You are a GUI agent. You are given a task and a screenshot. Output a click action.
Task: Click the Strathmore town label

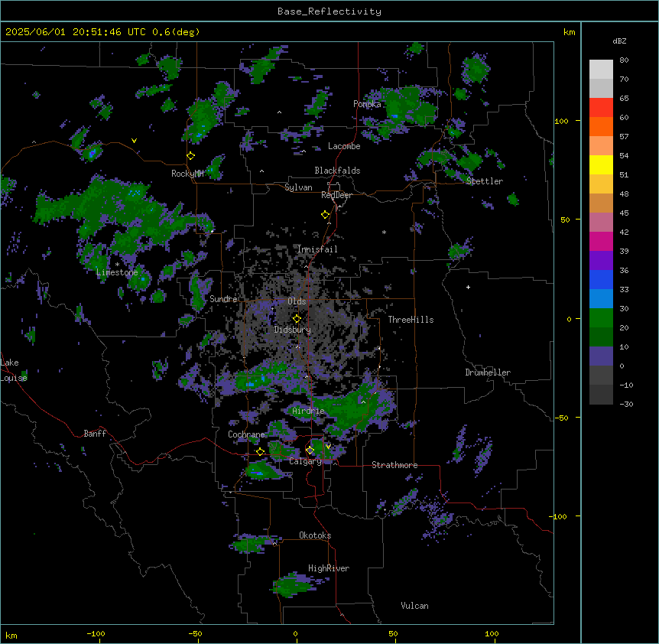pos(394,465)
